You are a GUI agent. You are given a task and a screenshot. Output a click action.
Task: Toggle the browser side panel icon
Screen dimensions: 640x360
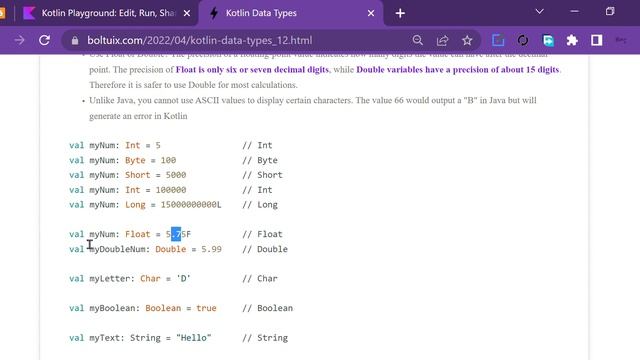(596, 40)
